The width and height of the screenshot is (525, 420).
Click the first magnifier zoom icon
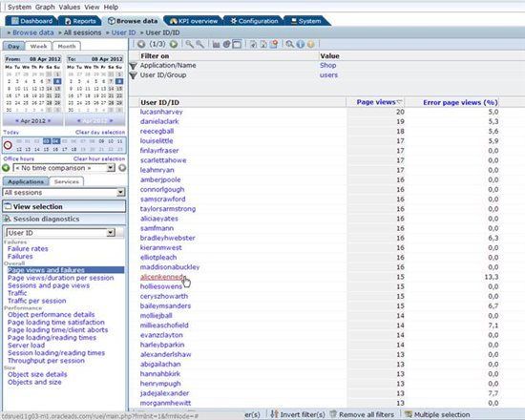click(x=190, y=44)
